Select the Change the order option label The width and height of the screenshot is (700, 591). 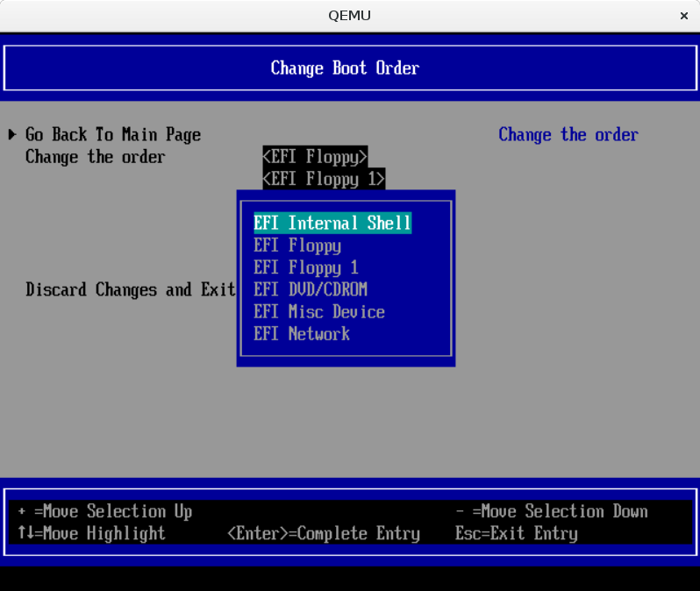(x=95, y=157)
